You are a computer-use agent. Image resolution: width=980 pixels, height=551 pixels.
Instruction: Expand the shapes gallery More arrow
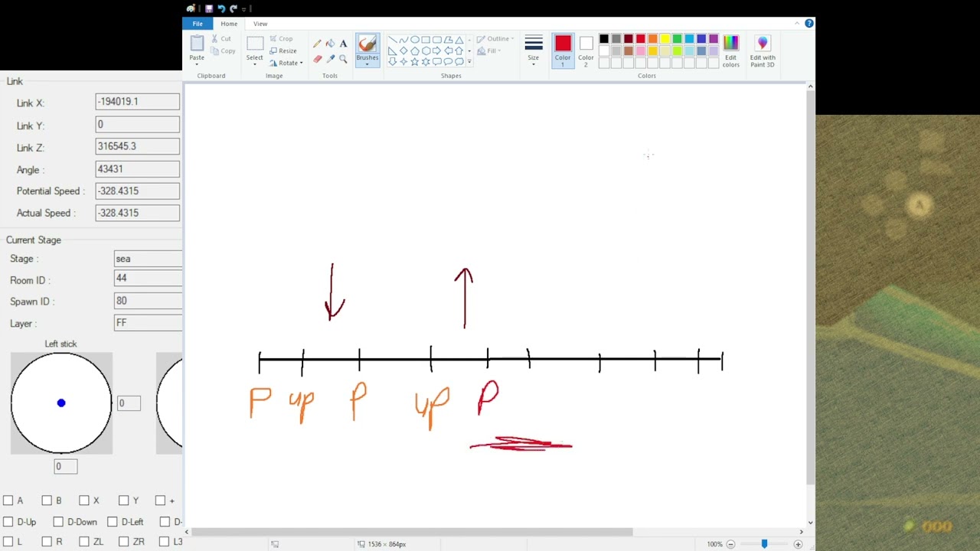[469, 62]
